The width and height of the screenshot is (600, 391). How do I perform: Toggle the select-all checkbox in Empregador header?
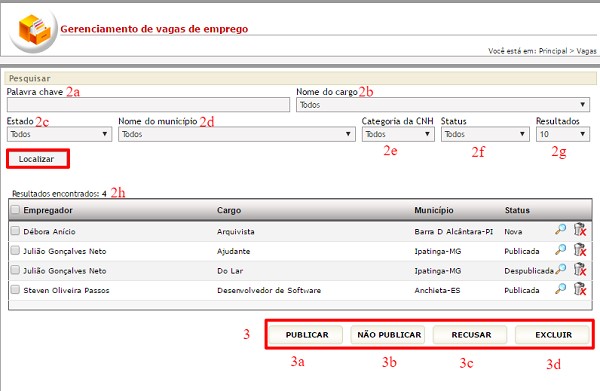[15, 210]
